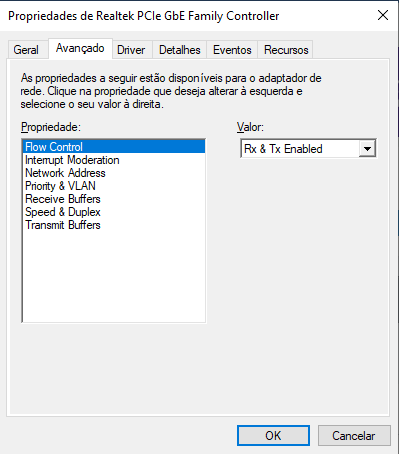This screenshot has width=399, height=454.
Task: Switch to the Geral tab
Action: (27, 50)
